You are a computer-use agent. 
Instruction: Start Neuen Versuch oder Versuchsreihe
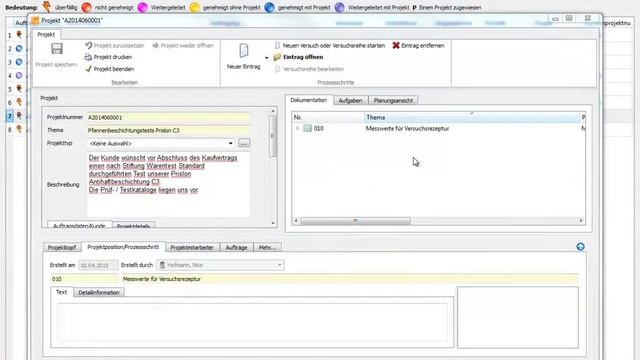[329, 45]
